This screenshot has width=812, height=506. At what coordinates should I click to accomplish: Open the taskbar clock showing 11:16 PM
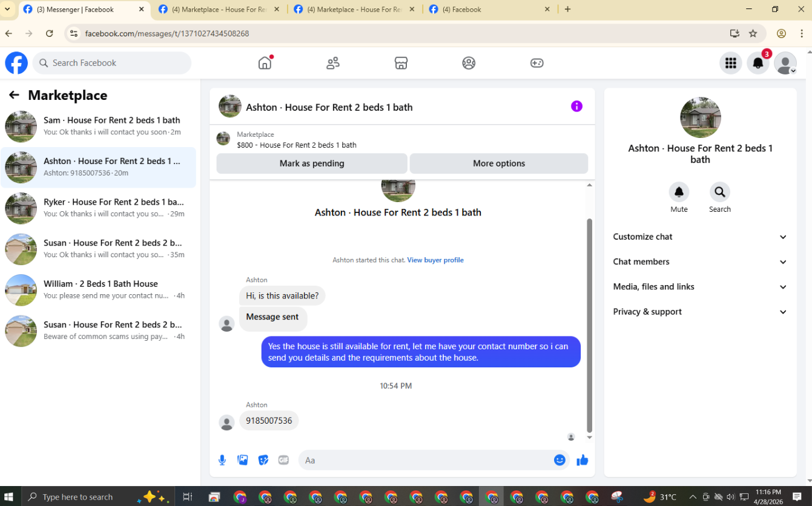point(768,497)
